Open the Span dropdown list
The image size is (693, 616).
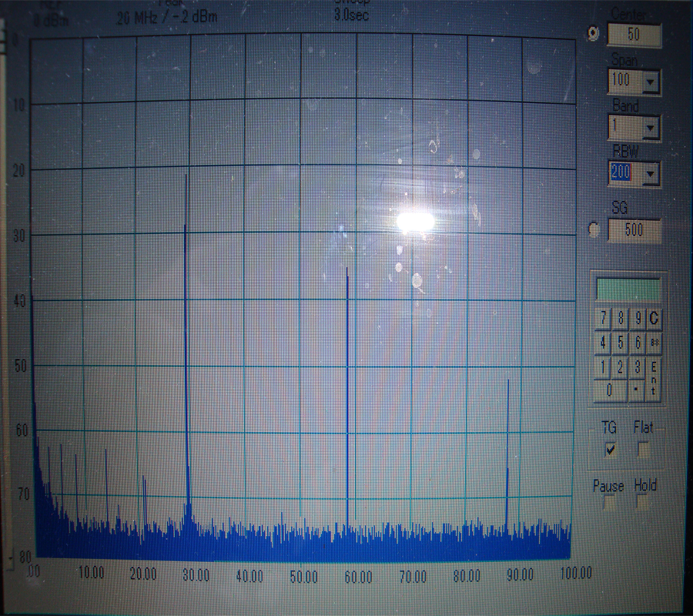coord(651,81)
